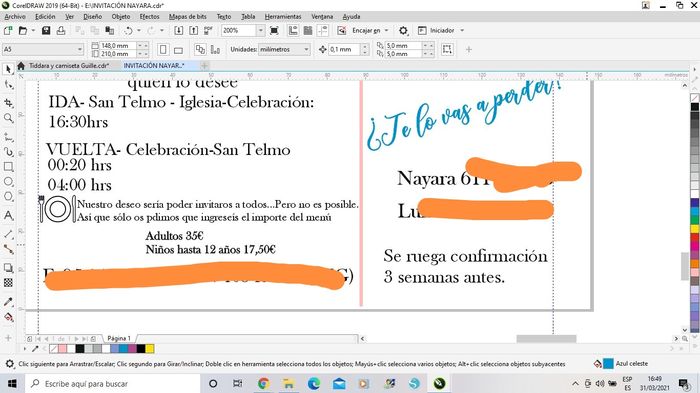Image resolution: width=700 pixels, height=393 pixels.
Task: Increase the nudge distance spinner
Action: (x=365, y=46)
